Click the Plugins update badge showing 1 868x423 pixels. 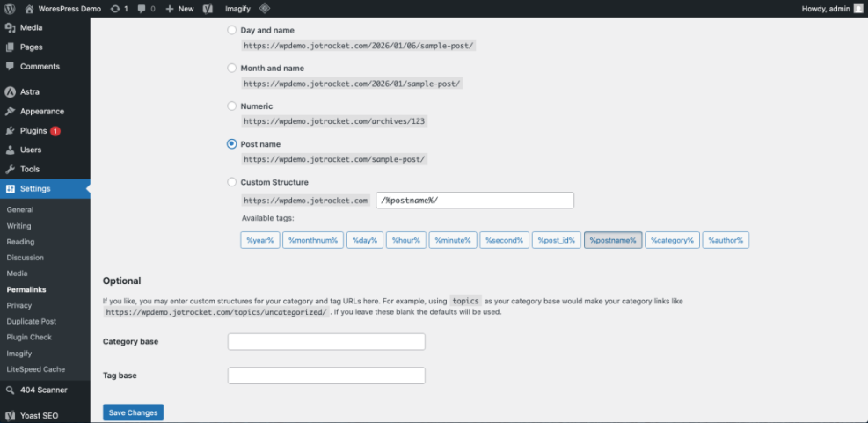(55, 131)
